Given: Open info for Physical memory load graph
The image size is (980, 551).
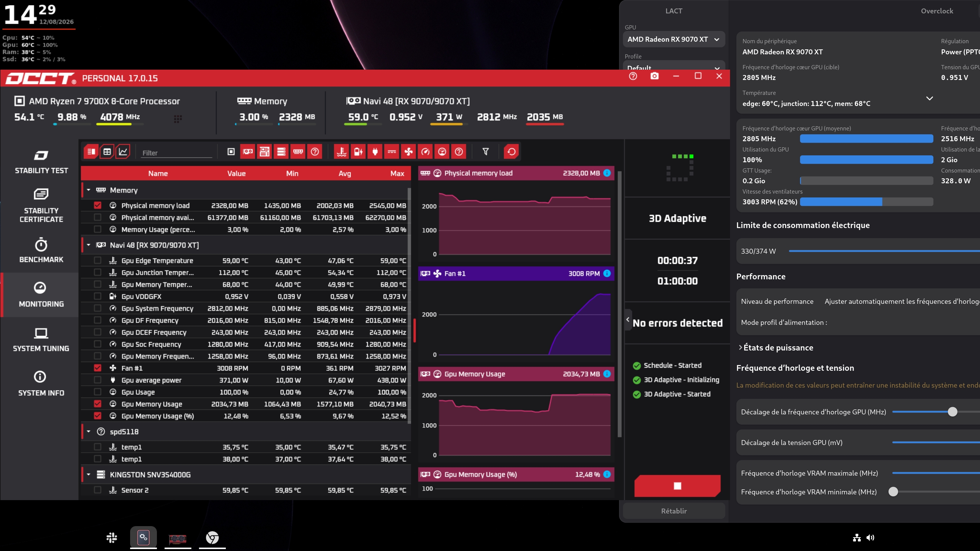Looking at the screenshot, I should 607,173.
